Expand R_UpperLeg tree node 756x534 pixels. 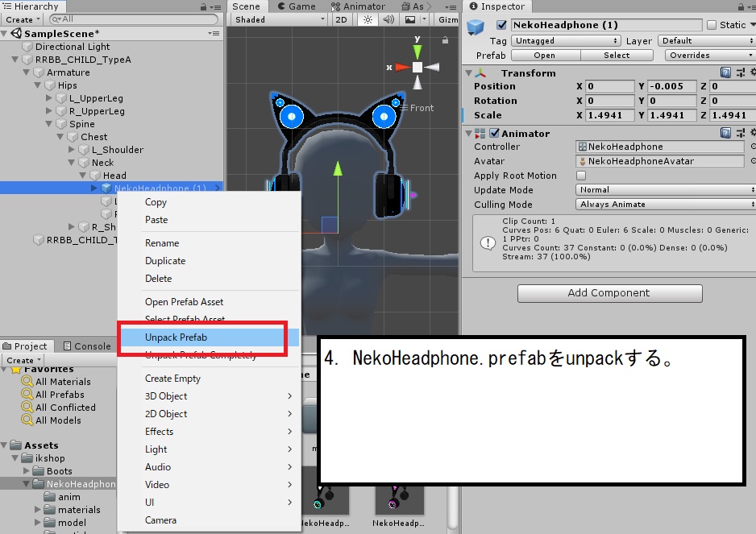pos(48,111)
